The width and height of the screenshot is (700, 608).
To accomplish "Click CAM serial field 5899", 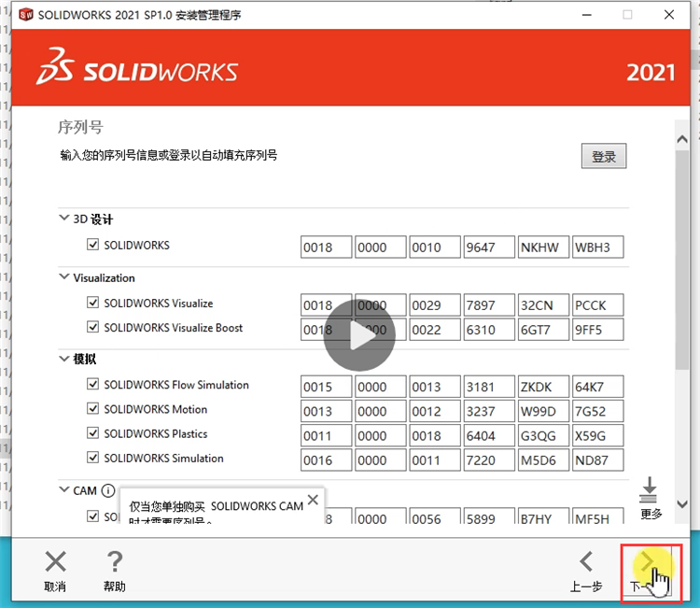I will pos(489,516).
